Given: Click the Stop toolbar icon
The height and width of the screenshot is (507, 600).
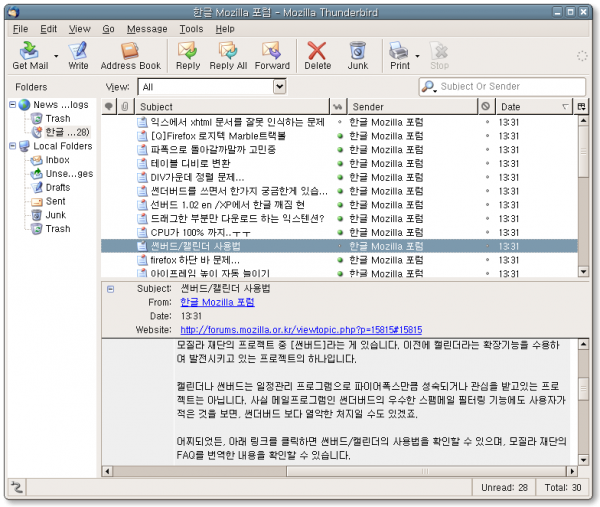Looking at the screenshot, I should (439, 55).
